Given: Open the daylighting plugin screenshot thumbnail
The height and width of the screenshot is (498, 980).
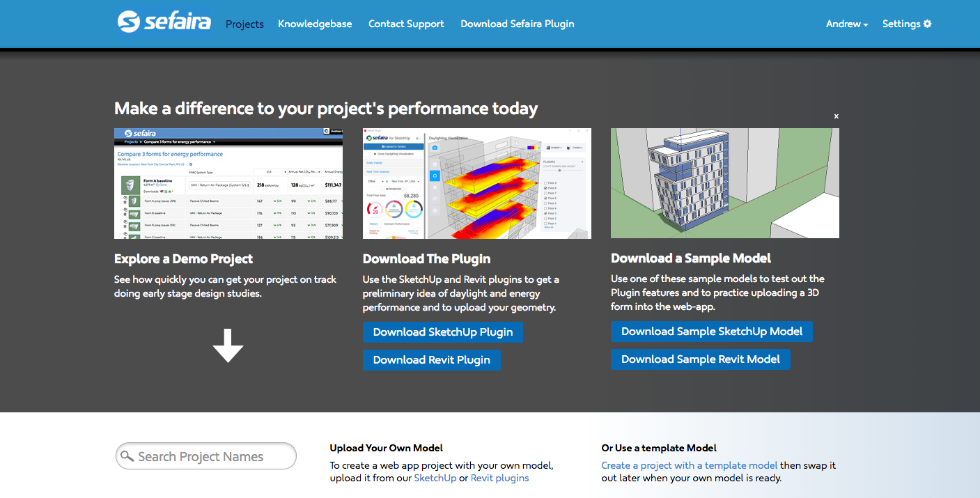Looking at the screenshot, I should click(x=477, y=183).
